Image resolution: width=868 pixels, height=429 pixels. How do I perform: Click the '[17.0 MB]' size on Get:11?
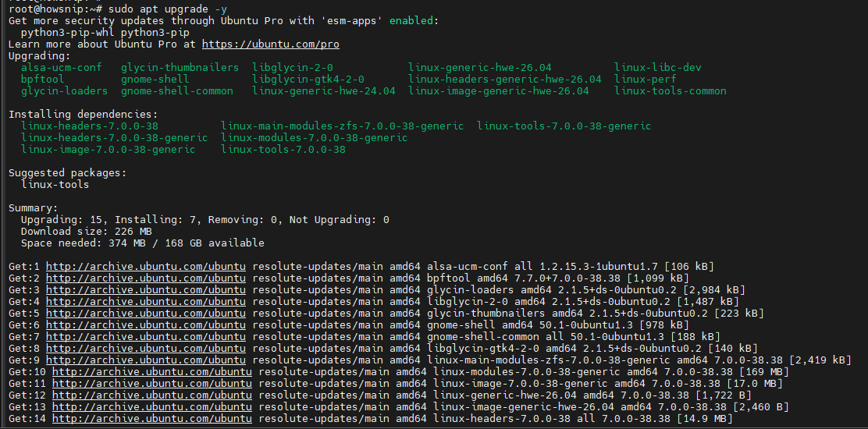tap(755, 383)
